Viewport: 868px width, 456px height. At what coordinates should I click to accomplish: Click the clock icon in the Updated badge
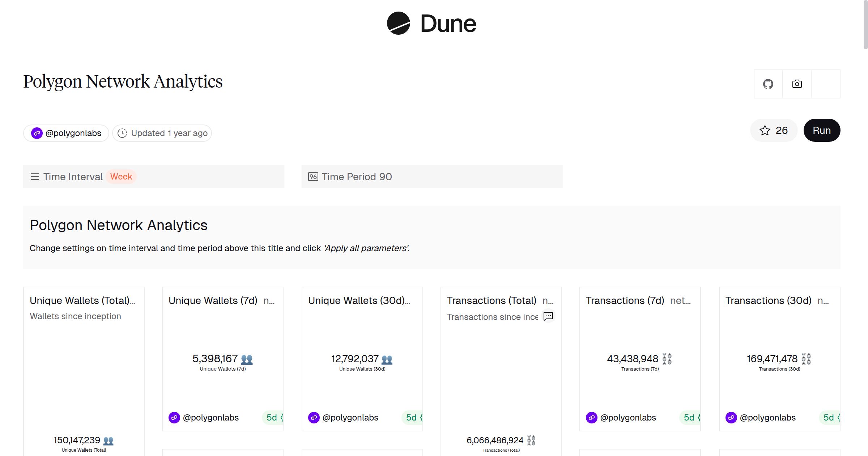122,133
